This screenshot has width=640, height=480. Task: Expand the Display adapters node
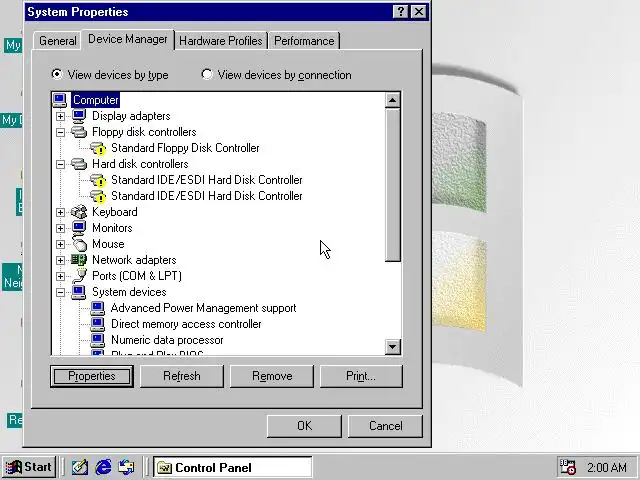pyautogui.click(x=60, y=116)
